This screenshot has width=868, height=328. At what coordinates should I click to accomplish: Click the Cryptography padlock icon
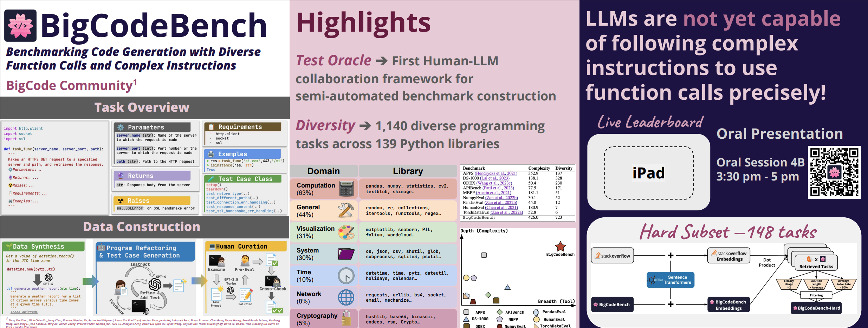tap(346, 318)
